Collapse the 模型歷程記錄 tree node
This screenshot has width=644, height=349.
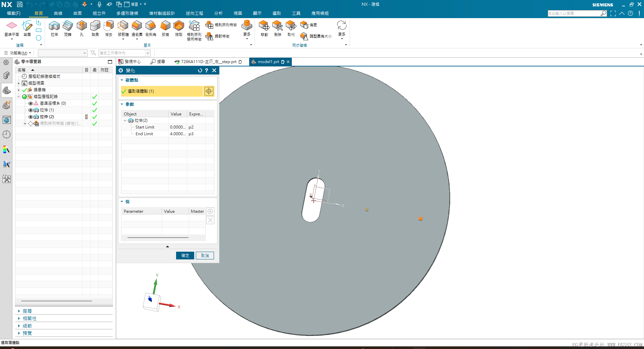(19, 97)
